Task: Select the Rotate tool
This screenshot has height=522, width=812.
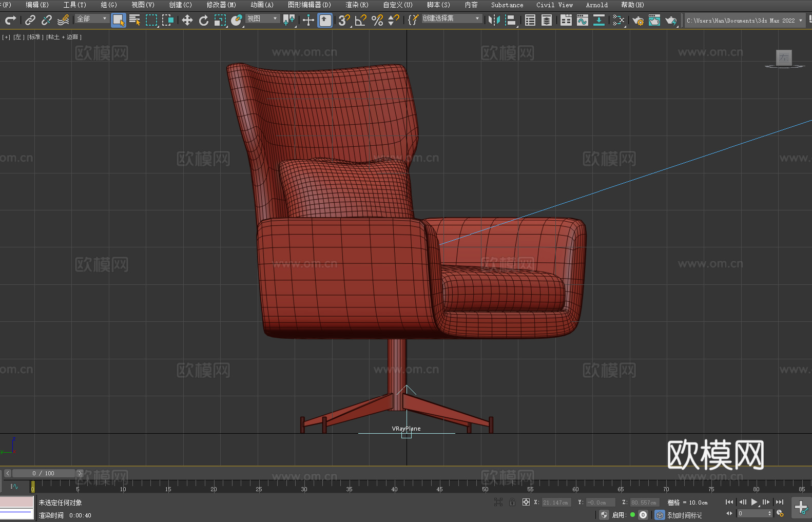Action: tap(204, 20)
